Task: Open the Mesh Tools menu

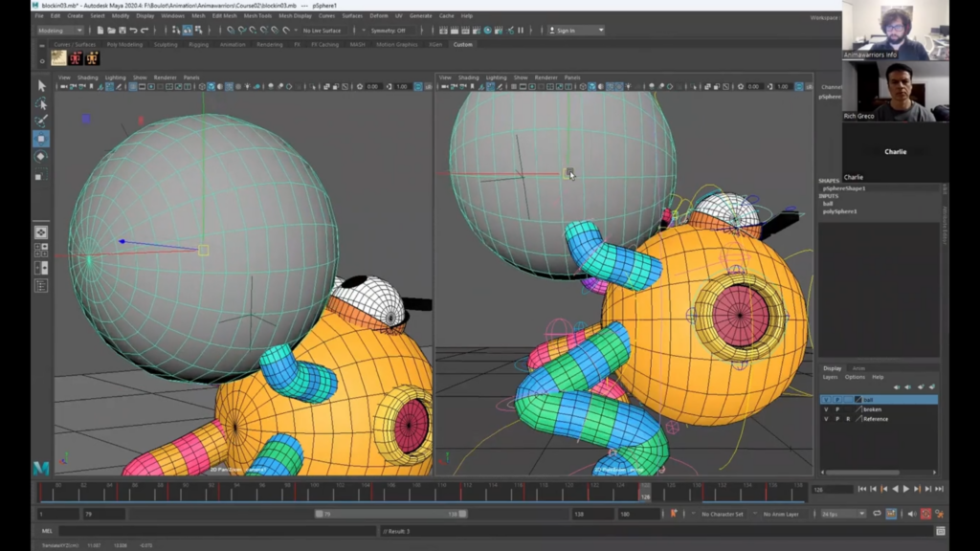Action: [x=257, y=15]
